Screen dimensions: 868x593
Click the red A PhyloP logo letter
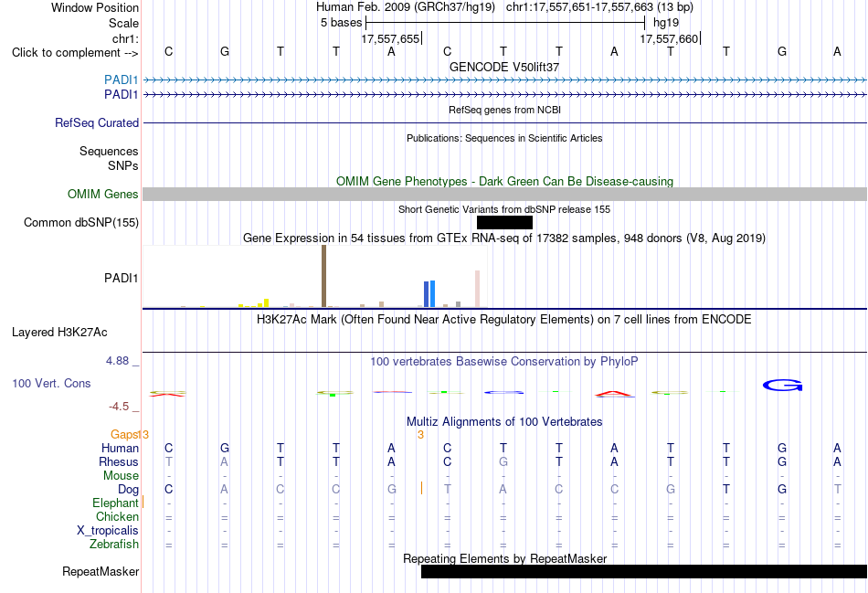click(x=615, y=394)
